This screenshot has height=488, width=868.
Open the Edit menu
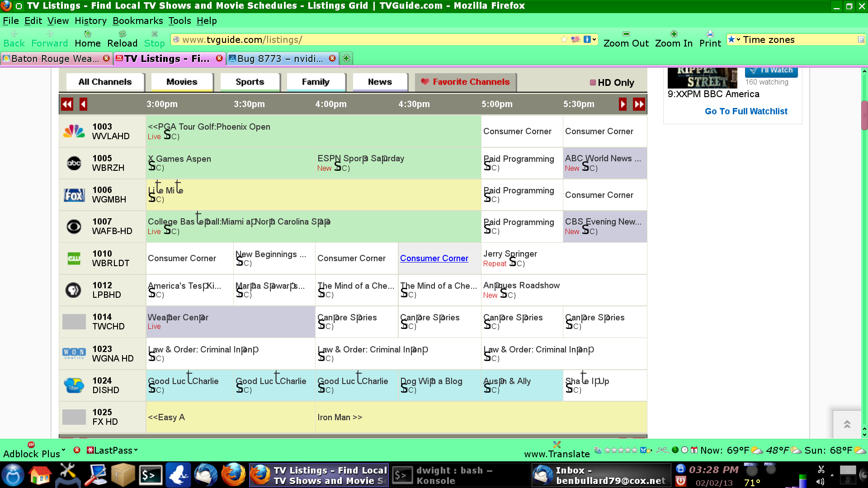click(33, 21)
